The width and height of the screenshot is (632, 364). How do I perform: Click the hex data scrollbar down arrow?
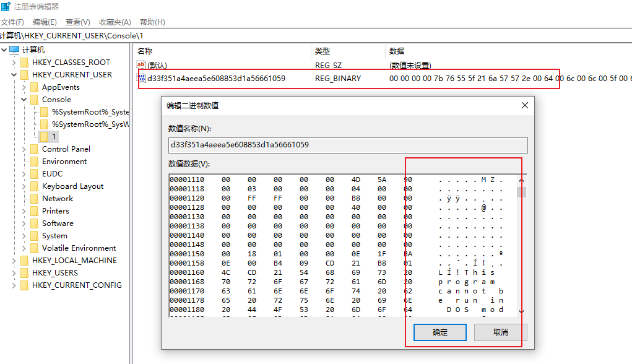(521, 311)
